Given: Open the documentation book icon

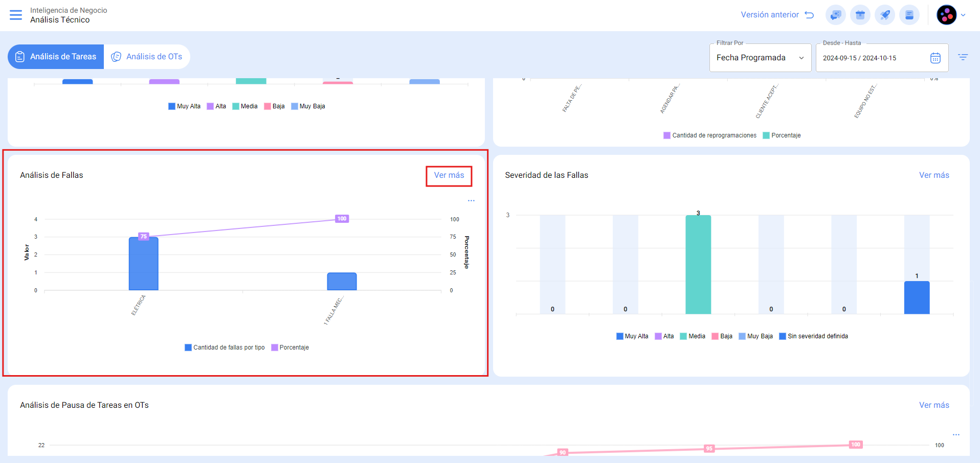Looking at the screenshot, I should pyautogui.click(x=909, y=15).
